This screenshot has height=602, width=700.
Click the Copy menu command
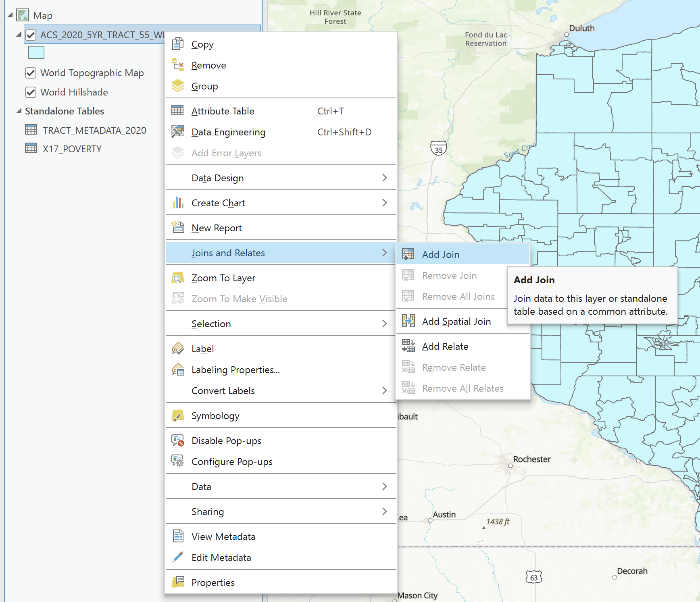[202, 44]
